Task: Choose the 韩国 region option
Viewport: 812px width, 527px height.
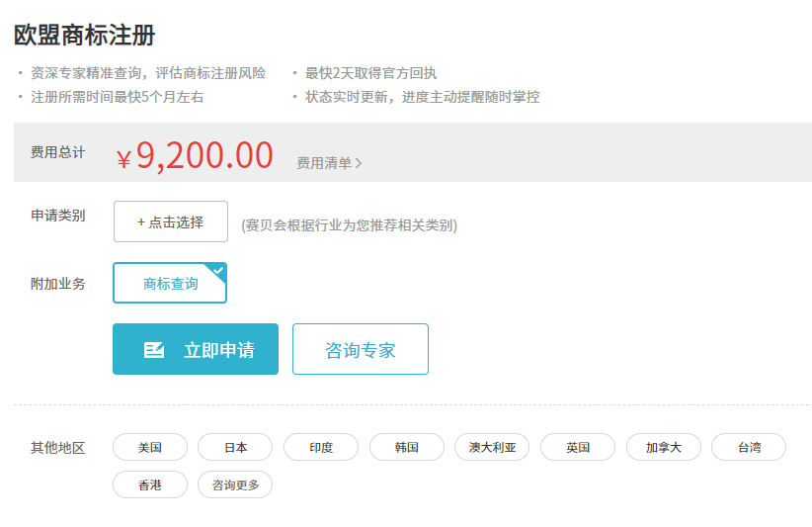Action: 407,447
